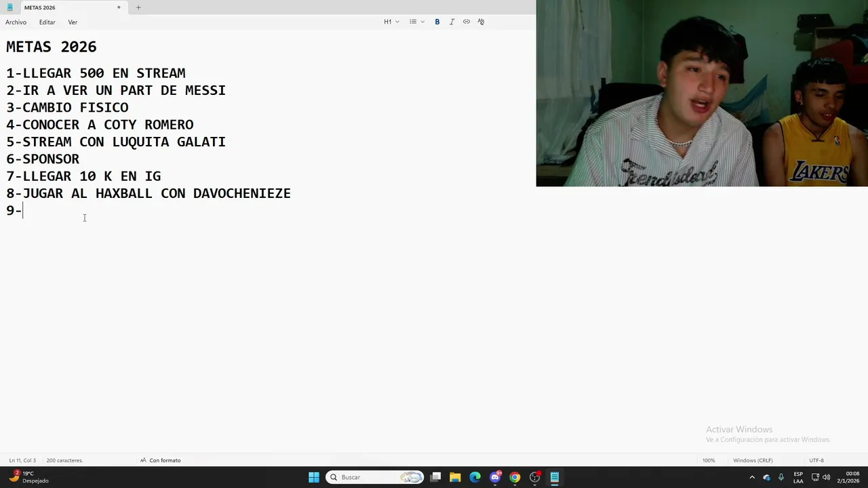The width and height of the screenshot is (868, 488).
Task: Click the Notepad app icon in title bar
Action: (9, 7)
